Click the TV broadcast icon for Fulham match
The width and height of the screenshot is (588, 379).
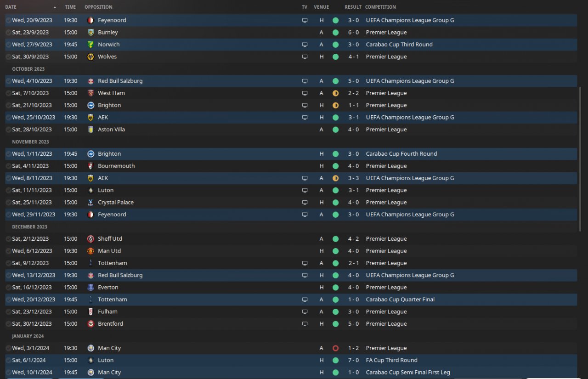pyautogui.click(x=305, y=312)
